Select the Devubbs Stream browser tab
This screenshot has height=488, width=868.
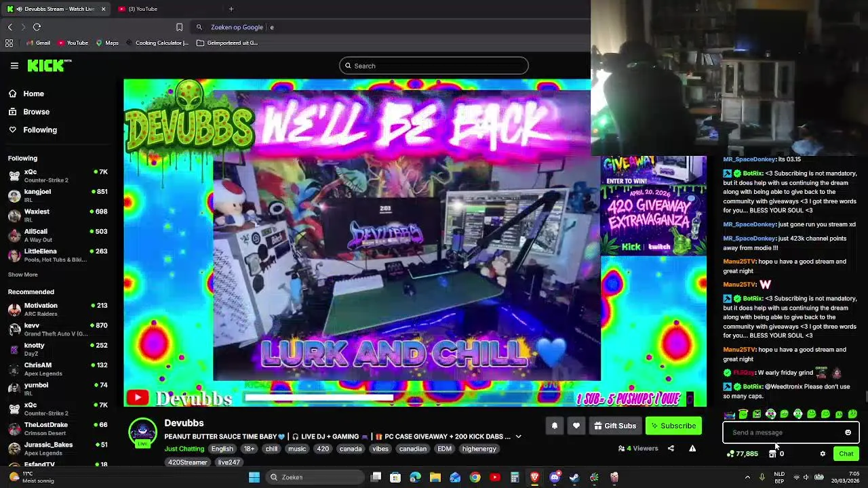[x=56, y=9]
